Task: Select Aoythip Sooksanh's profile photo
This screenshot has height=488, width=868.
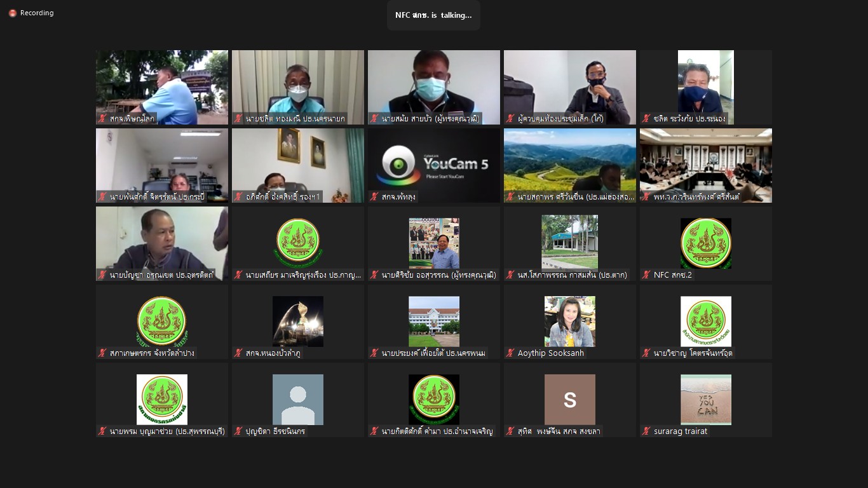Action: click(570, 322)
